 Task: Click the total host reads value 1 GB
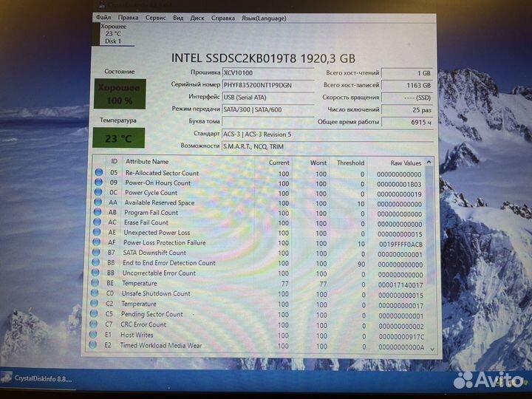click(407, 73)
